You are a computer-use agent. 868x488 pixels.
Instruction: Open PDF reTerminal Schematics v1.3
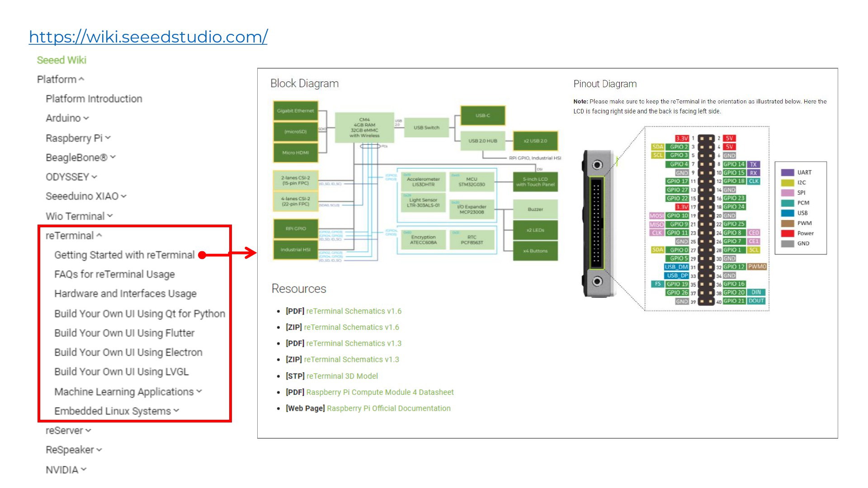point(354,343)
